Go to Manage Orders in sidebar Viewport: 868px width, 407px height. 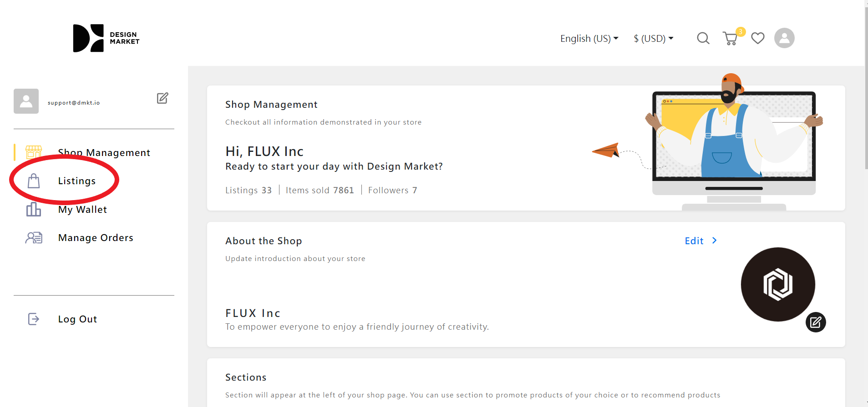coord(96,238)
